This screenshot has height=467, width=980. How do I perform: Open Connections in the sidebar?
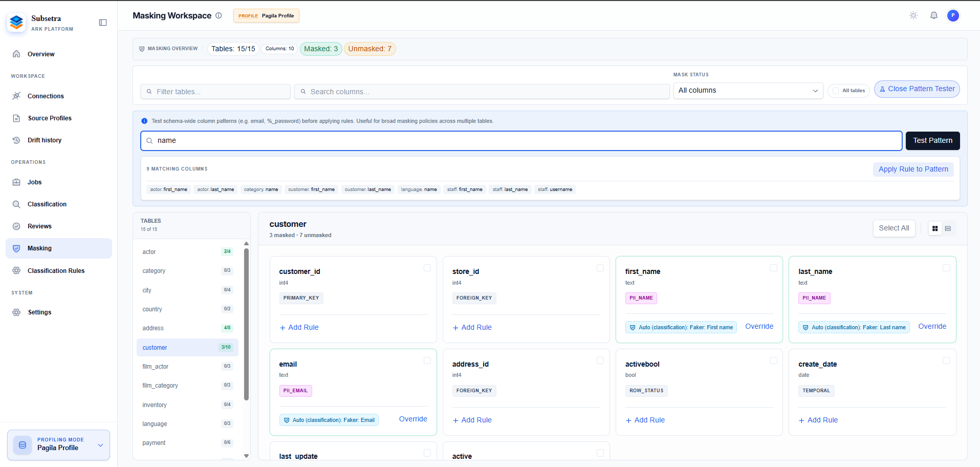point(59,96)
